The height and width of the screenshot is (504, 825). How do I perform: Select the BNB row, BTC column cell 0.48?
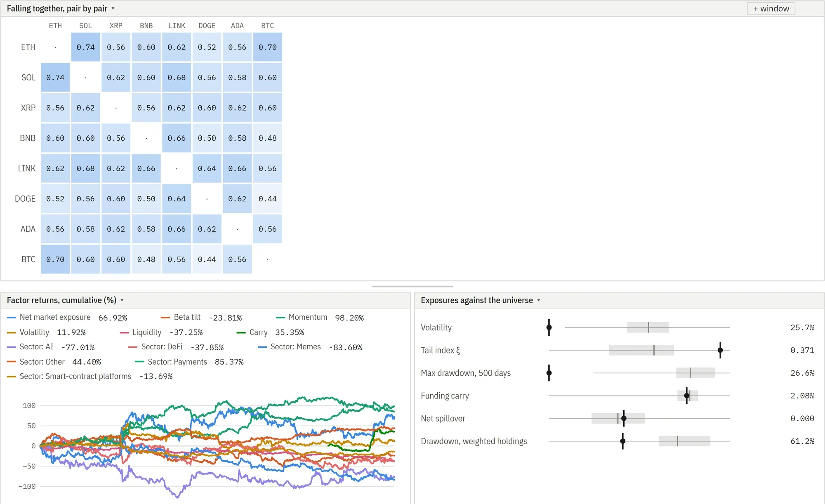coord(268,138)
